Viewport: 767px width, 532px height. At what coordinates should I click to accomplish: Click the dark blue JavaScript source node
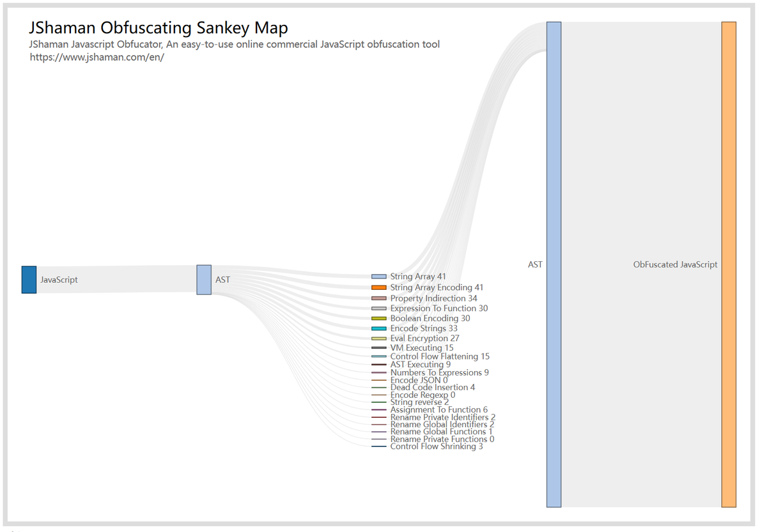tap(29, 280)
